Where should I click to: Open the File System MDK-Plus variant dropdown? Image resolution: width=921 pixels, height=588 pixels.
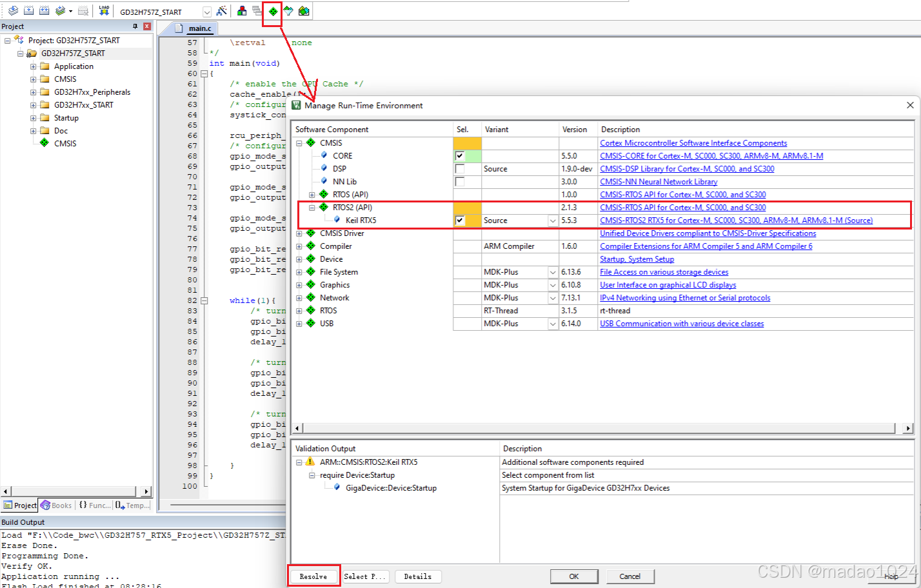553,272
